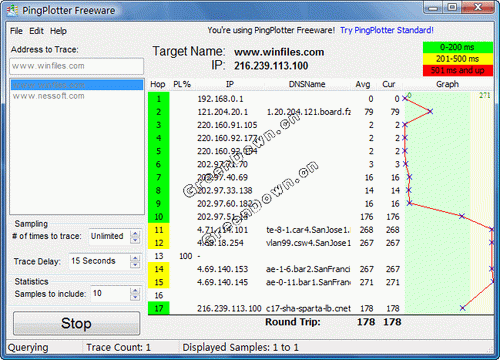Click IP 4.69.140.153
The image size is (500, 360).
222,269
